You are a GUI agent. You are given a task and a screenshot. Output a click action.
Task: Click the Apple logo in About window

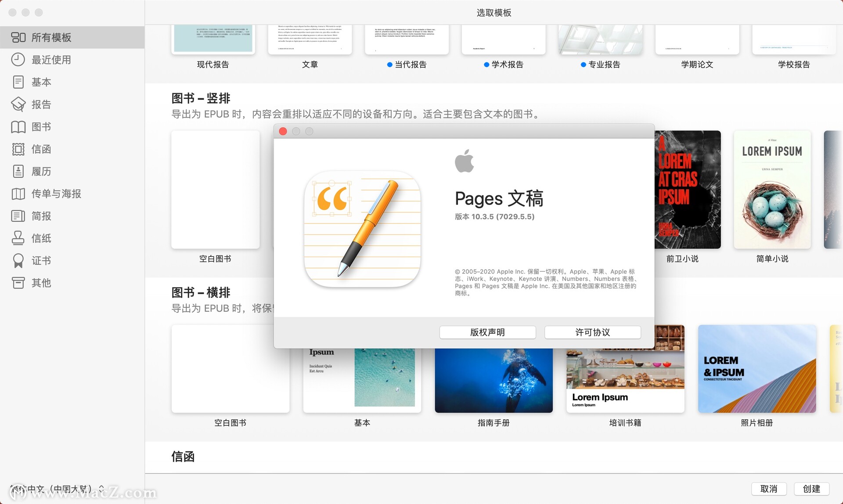tap(464, 161)
